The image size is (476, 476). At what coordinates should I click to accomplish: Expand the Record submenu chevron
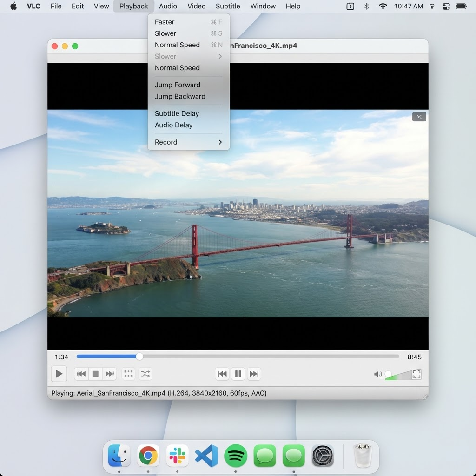pyautogui.click(x=220, y=142)
